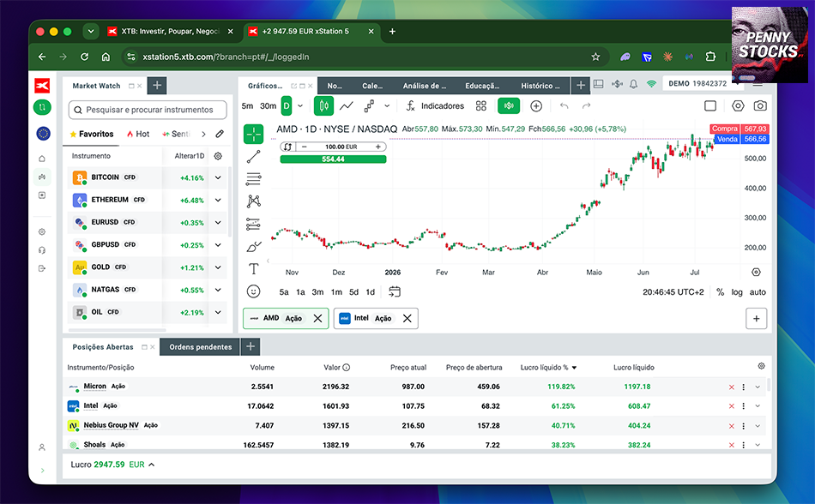Open chart style dropdown arrow

tap(387, 106)
